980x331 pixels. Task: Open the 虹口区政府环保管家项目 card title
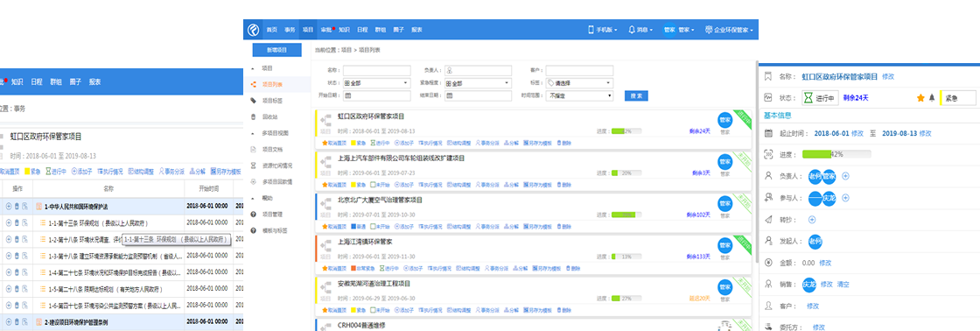(x=371, y=116)
